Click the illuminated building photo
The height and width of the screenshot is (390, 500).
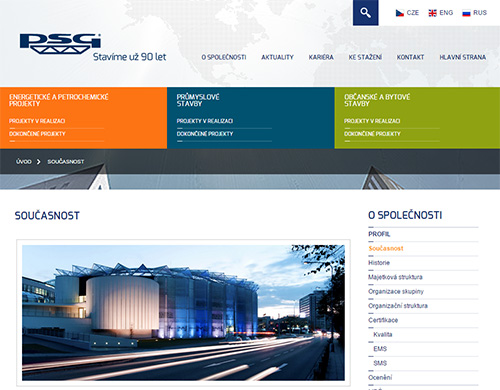tap(183, 313)
